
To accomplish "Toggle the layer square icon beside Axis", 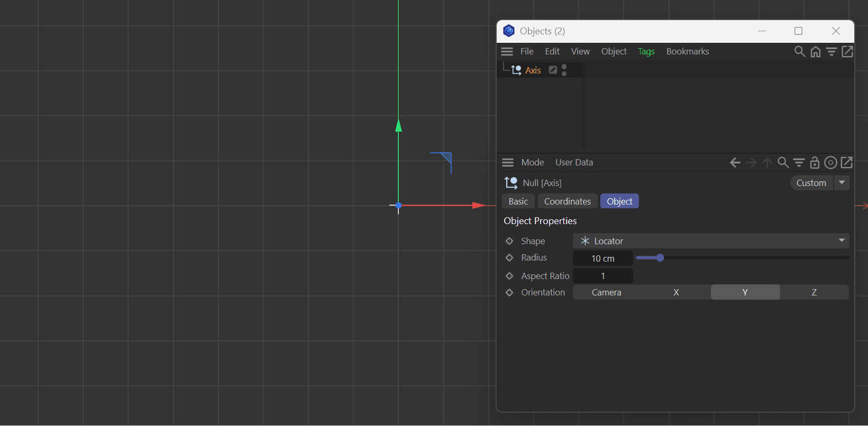I will (x=553, y=70).
